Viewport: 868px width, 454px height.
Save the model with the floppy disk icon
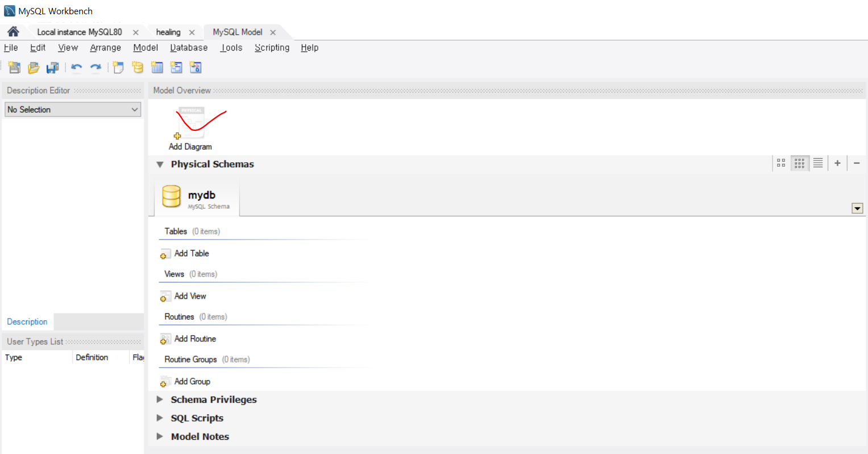point(53,68)
